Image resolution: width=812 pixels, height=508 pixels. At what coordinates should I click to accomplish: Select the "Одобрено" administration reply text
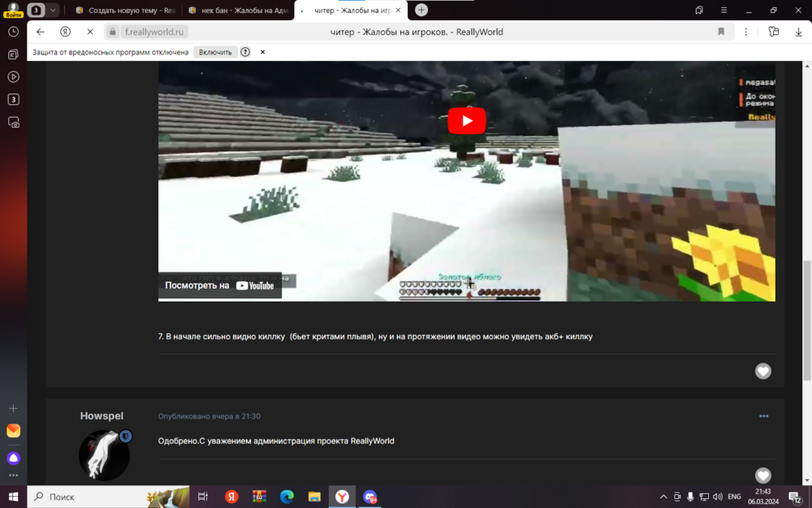[x=276, y=441]
